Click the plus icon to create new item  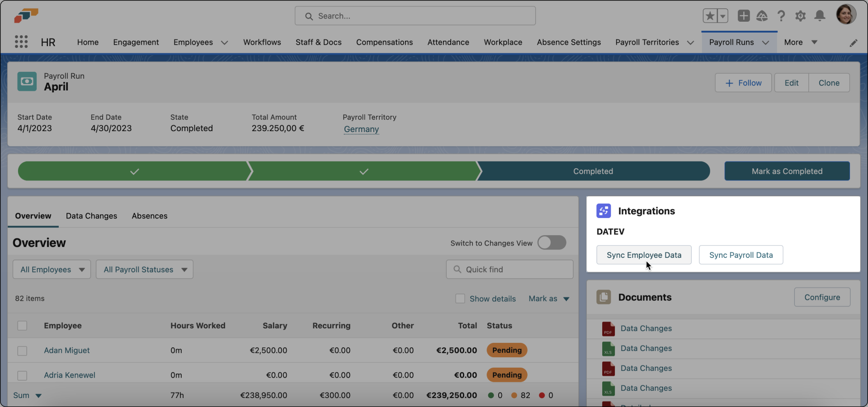click(x=743, y=15)
